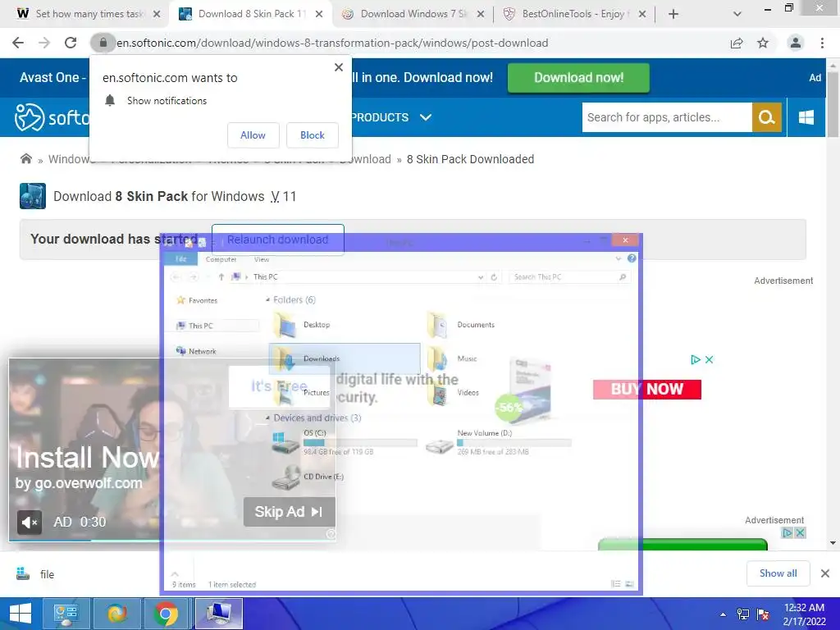
Task: Allow notifications from en.softonic.com
Action: coord(253,135)
